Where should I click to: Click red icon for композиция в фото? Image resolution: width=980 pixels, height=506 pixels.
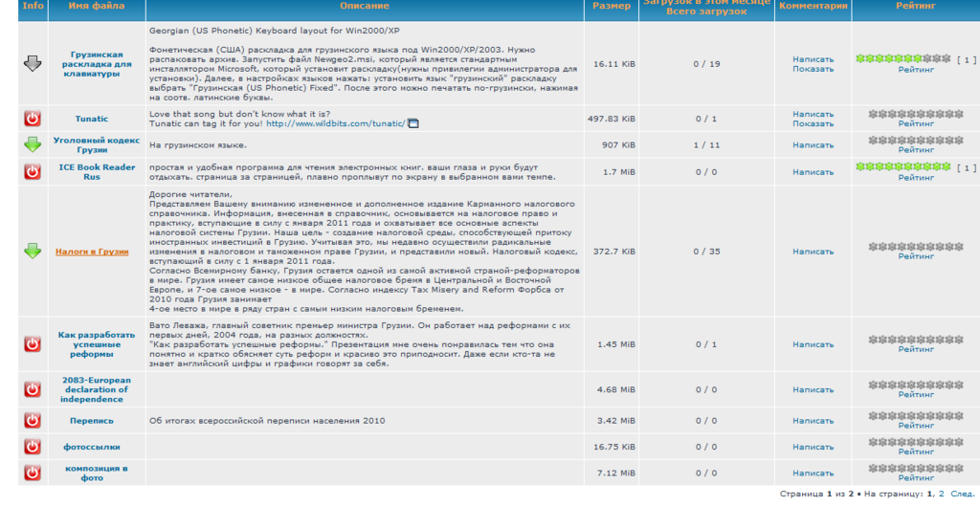tap(33, 473)
